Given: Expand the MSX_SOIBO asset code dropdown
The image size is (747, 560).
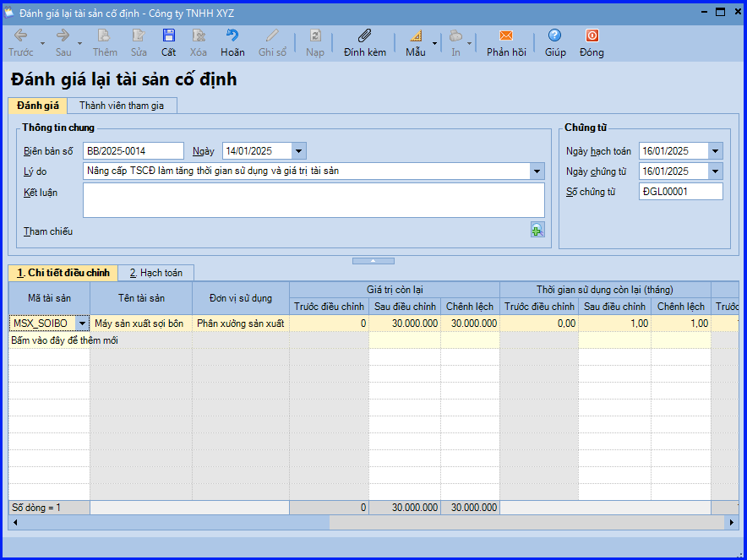Looking at the screenshot, I should (x=82, y=323).
